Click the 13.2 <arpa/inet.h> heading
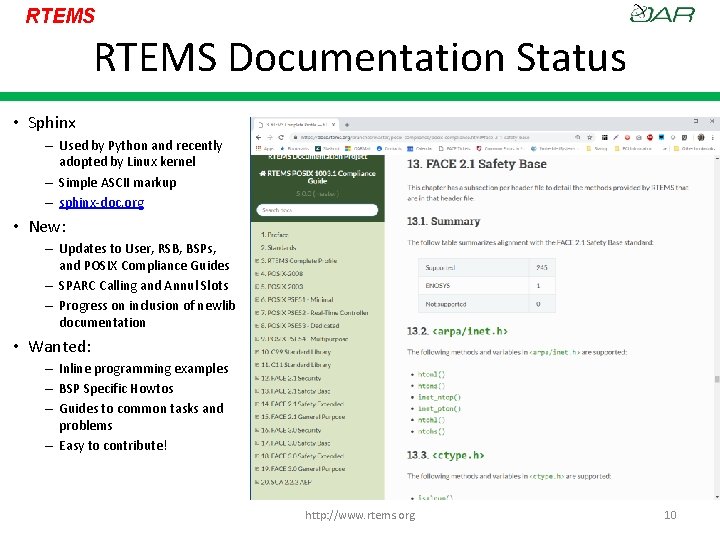This screenshot has height=540, width=720. coord(457,331)
